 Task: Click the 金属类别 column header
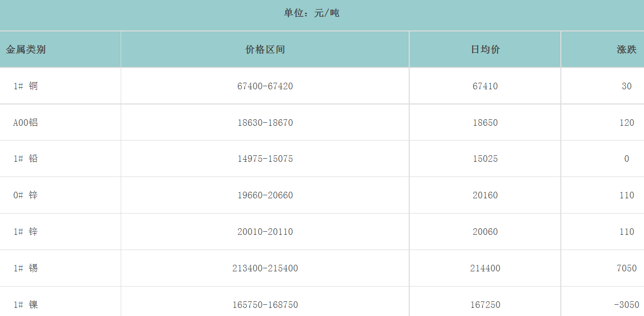coord(26,50)
